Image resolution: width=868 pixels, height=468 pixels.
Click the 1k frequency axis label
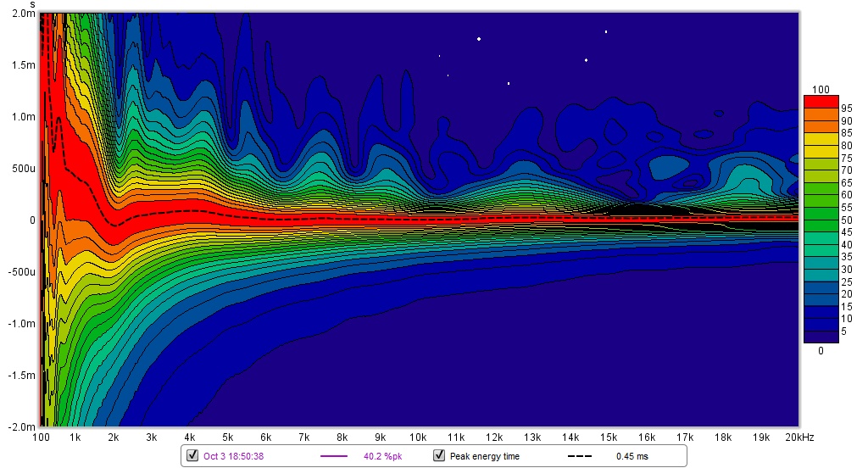pyautogui.click(x=75, y=437)
